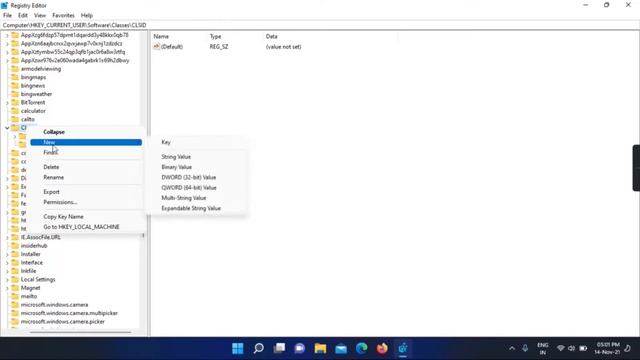Open the Windows Start menu
Viewport: 640px width, 360px height.
238,348
